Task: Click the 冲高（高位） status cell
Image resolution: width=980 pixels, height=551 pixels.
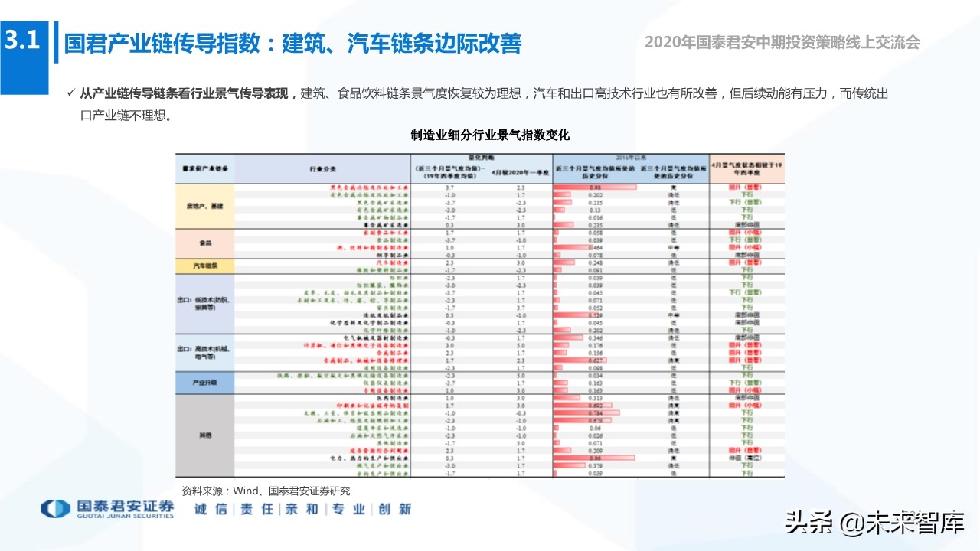Action: [746, 457]
